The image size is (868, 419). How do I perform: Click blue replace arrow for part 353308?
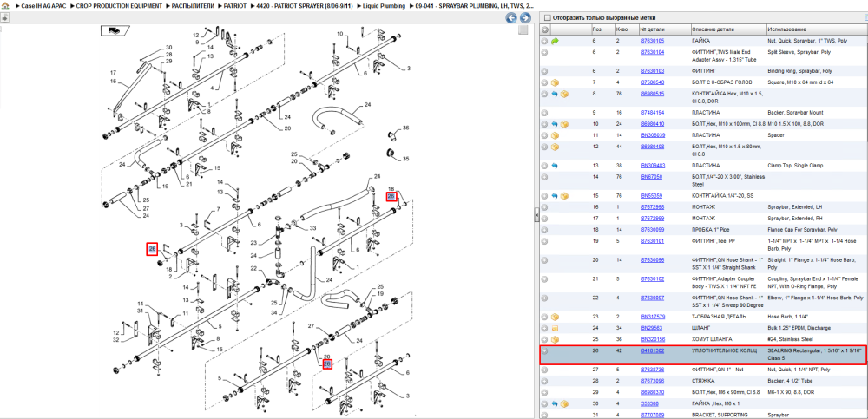tap(556, 403)
